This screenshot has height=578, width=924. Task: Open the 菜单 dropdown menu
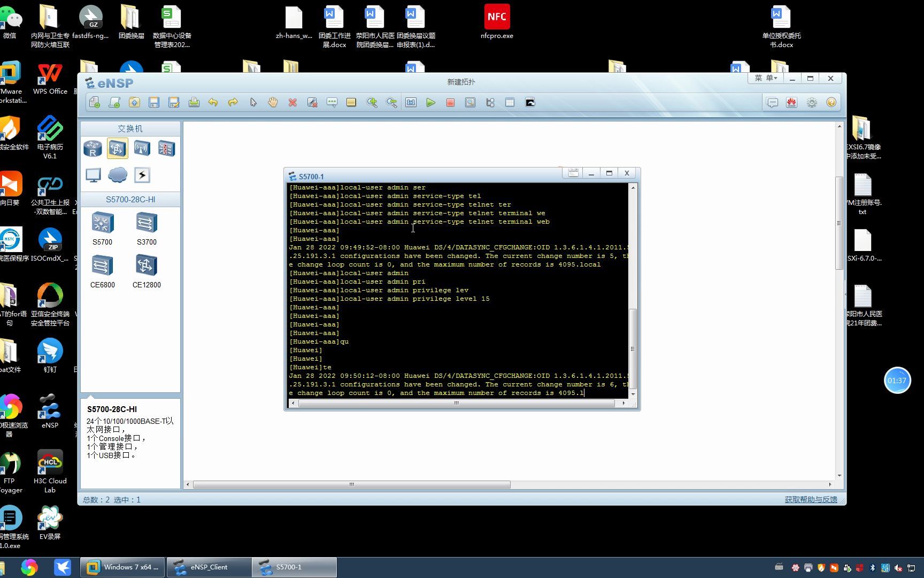pos(766,78)
